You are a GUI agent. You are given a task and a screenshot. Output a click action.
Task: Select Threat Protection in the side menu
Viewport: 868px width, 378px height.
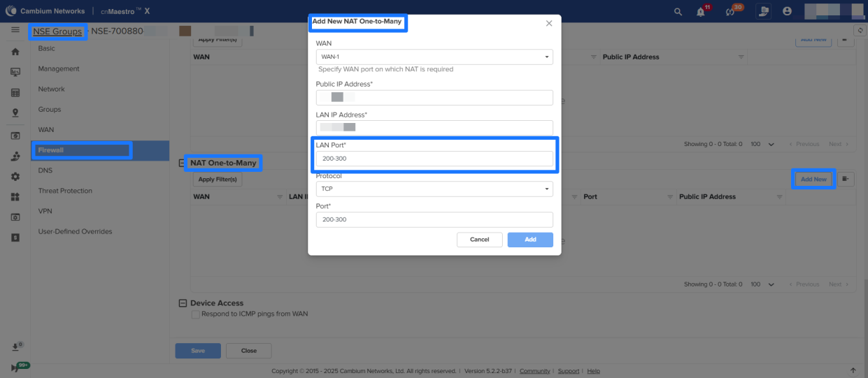tap(65, 191)
